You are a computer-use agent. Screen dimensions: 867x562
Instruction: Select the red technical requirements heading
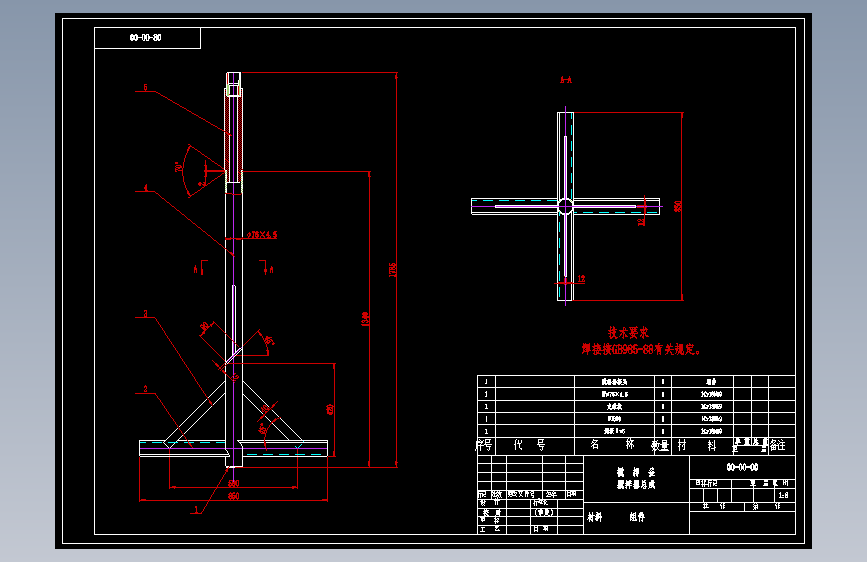(x=628, y=332)
